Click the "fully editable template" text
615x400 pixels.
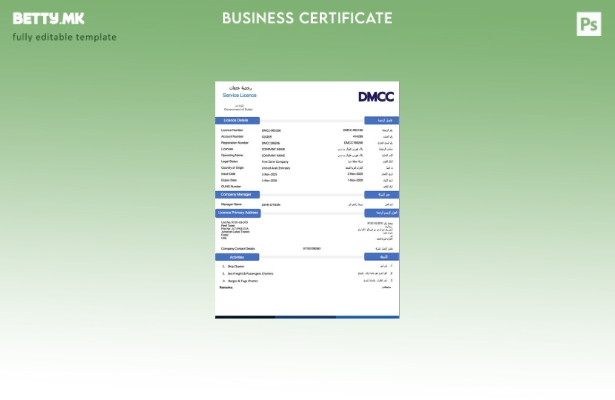[x=64, y=37]
